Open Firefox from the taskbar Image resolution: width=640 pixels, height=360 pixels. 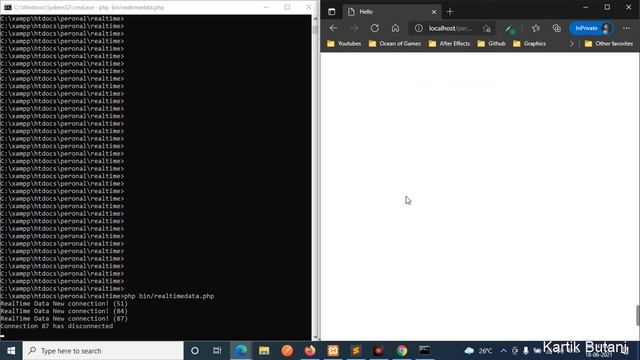coord(310,351)
